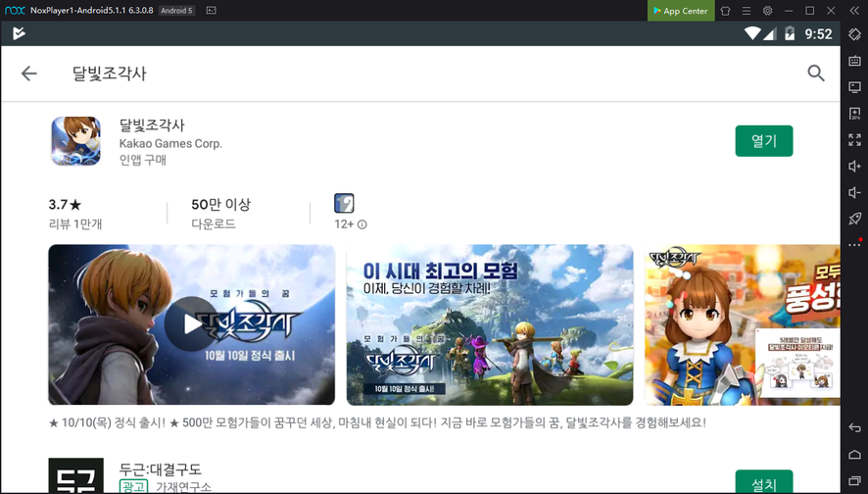Image resolution: width=868 pixels, height=494 pixels.
Task: Tap the Android home button in Nox sidebar
Action: point(854,455)
